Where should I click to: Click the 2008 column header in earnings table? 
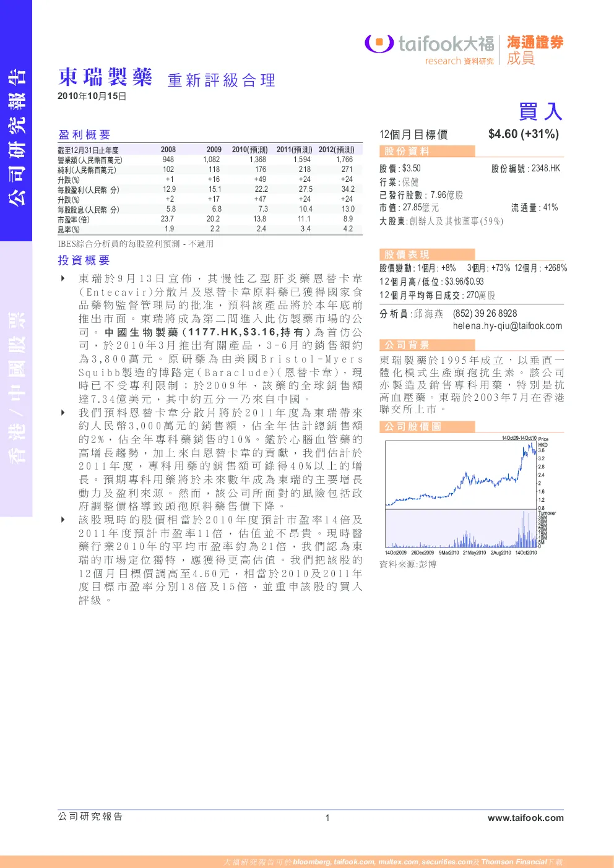point(168,150)
